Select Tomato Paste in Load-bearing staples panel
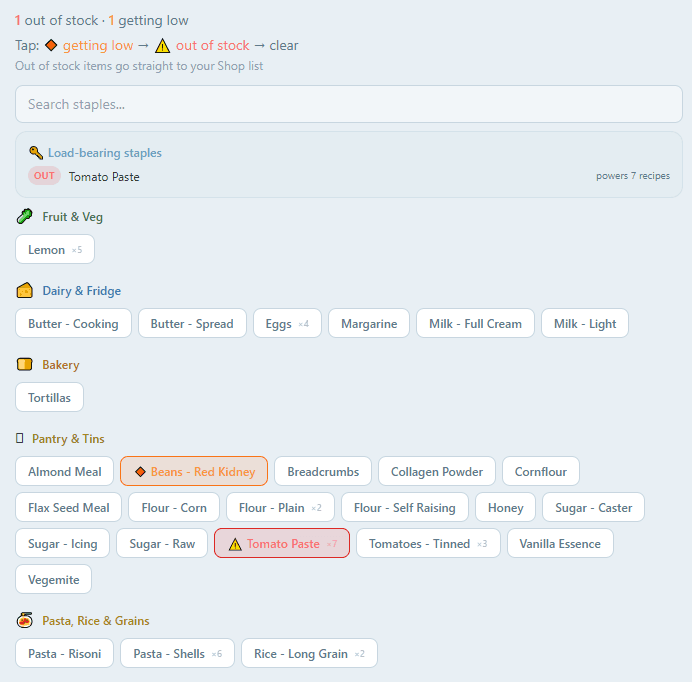 pos(104,177)
